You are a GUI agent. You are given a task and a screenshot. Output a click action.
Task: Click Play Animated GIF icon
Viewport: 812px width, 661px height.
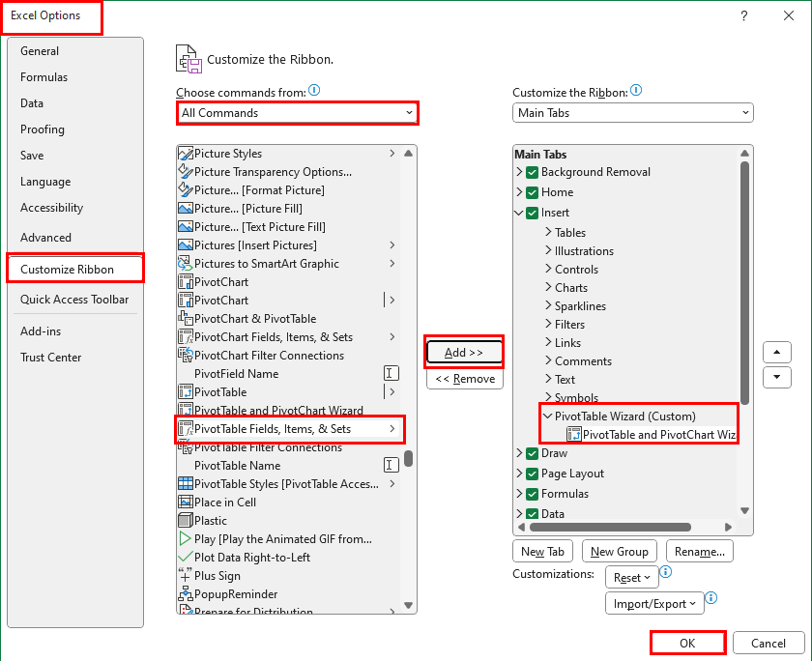click(x=186, y=539)
